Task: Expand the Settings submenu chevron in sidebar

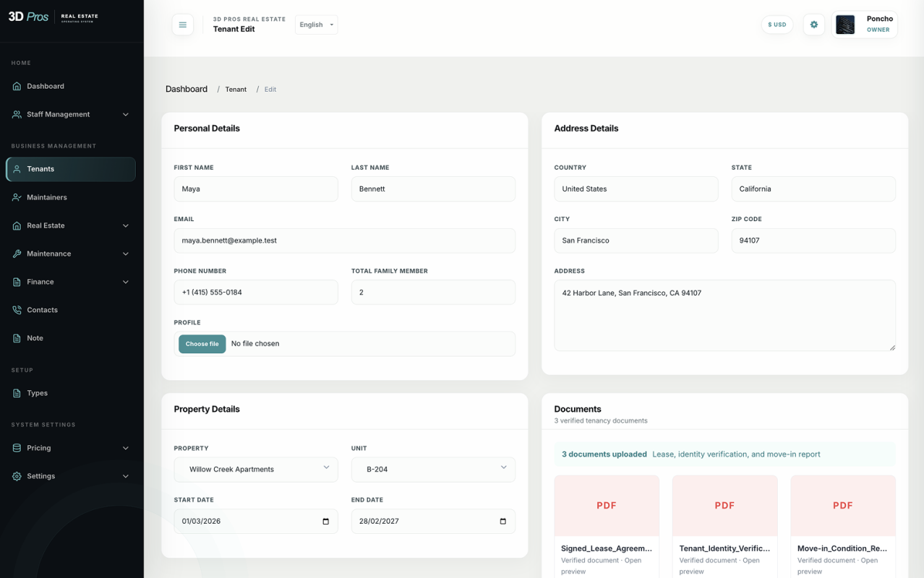Action: click(125, 476)
